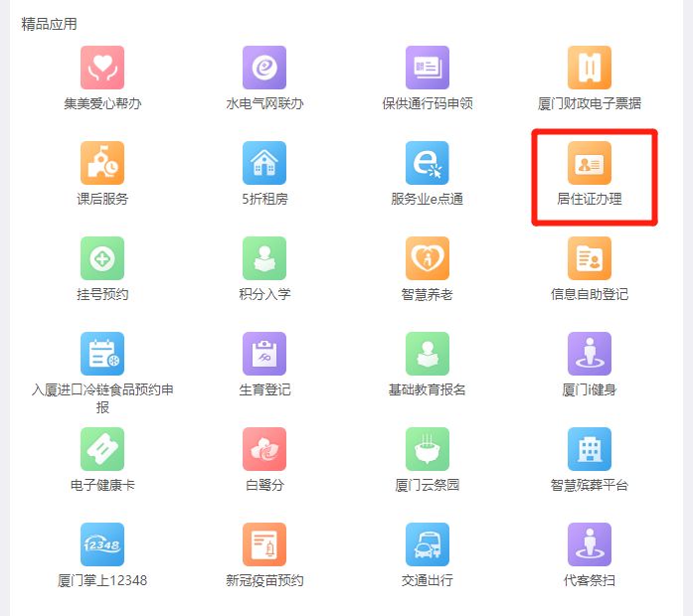Select the 居住证办理 ID card icon
The image size is (693, 616).
(590, 163)
